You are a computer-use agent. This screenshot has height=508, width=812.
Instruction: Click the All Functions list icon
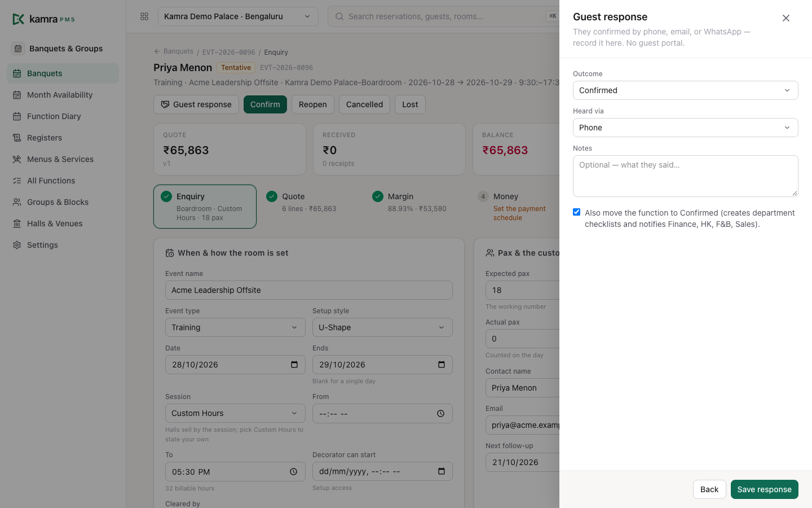click(17, 181)
